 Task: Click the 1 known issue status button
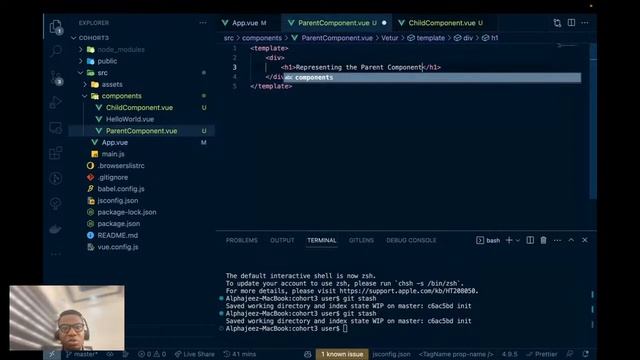point(342,354)
